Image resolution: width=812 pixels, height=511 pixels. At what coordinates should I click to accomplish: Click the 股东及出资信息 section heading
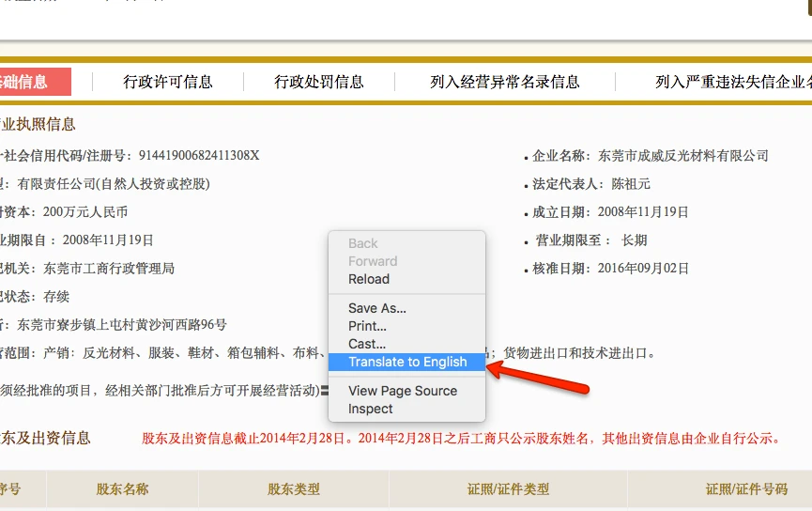45,439
